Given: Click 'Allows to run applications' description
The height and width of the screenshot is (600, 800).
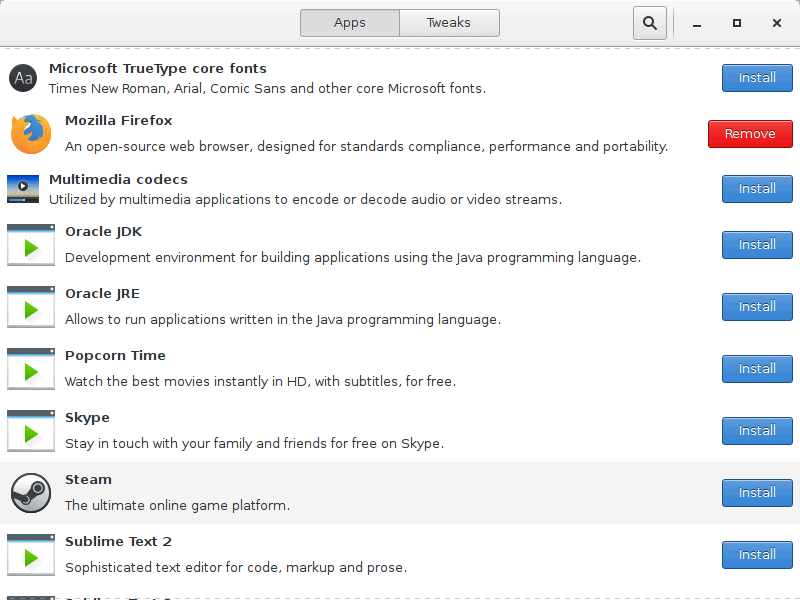Looking at the screenshot, I should point(283,320).
